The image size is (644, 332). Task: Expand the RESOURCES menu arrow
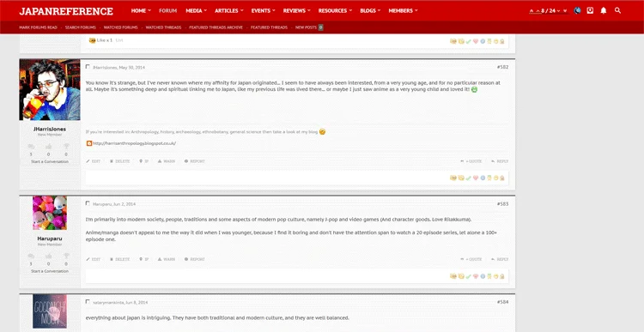point(350,10)
